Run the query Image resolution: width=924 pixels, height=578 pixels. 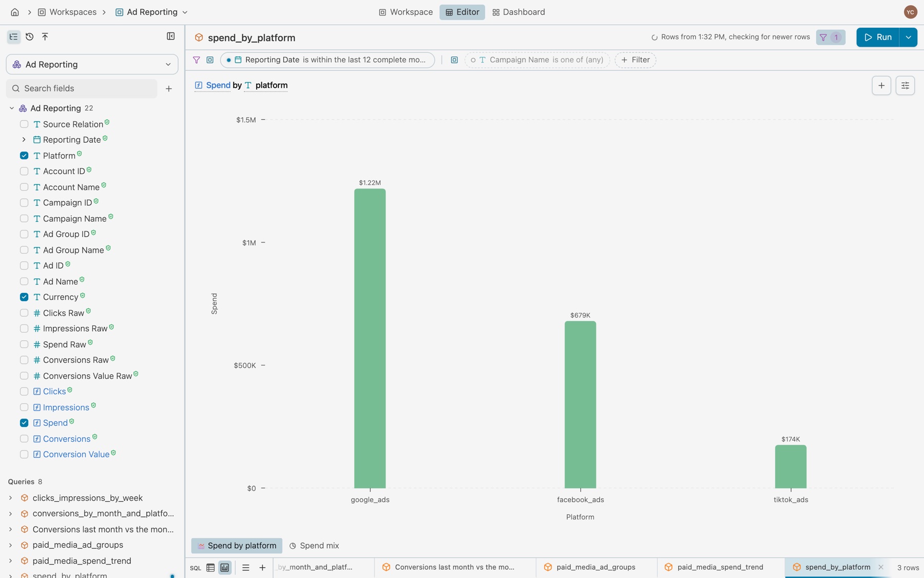(x=878, y=37)
